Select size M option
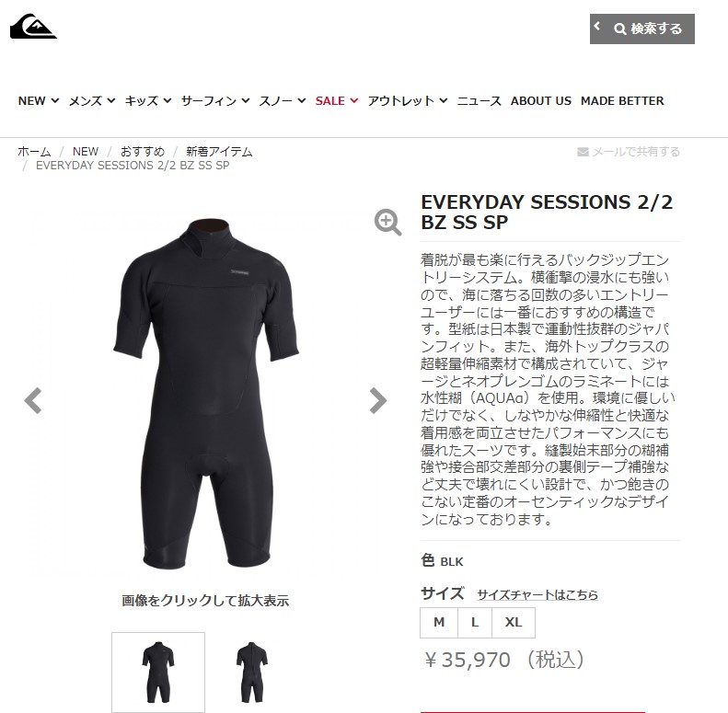This screenshot has height=713, width=728. (439, 622)
